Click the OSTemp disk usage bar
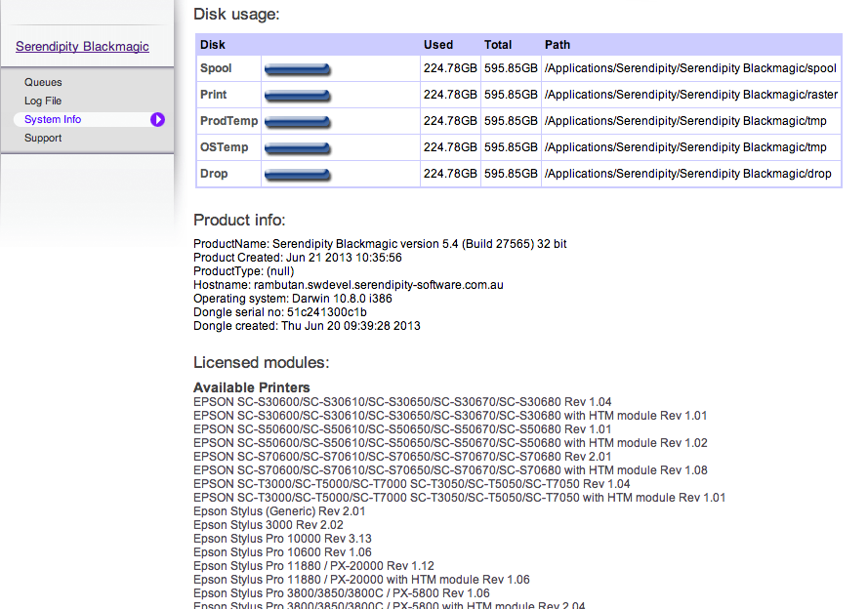Screen dimensions: 868x609 click(x=298, y=147)
